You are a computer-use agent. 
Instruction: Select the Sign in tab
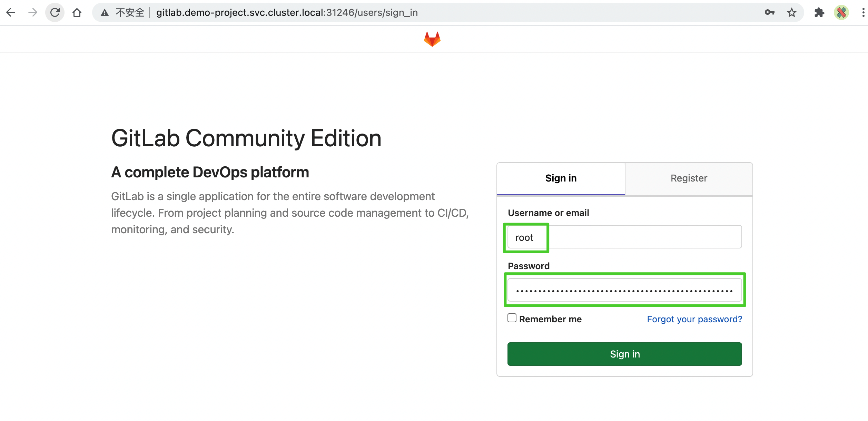561,178
